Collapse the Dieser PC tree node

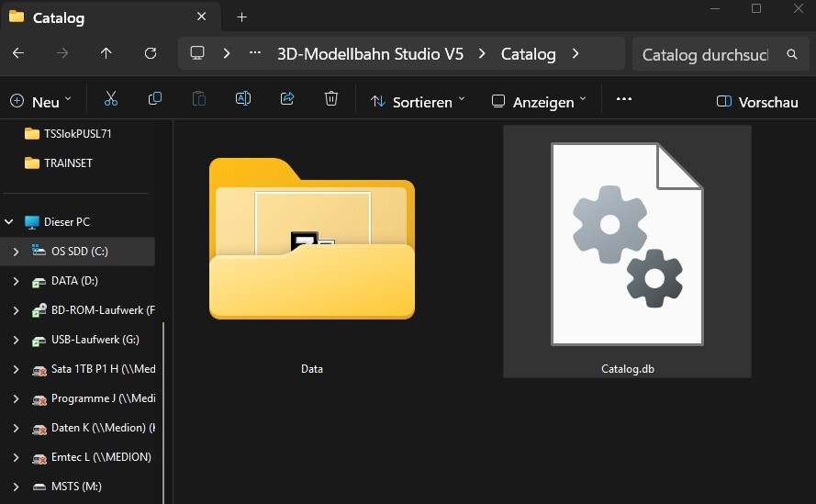[x=10, y=222]
